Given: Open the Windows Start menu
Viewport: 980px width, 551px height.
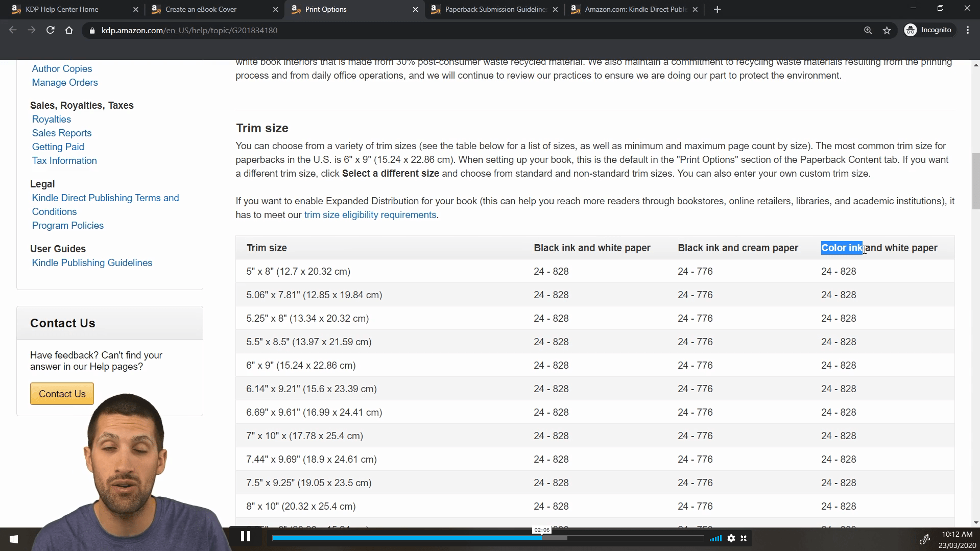Looking at the screenshot, I should tap(13, 539).
